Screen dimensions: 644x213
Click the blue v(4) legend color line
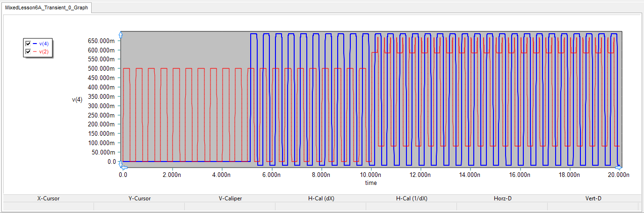pos(34,44)
